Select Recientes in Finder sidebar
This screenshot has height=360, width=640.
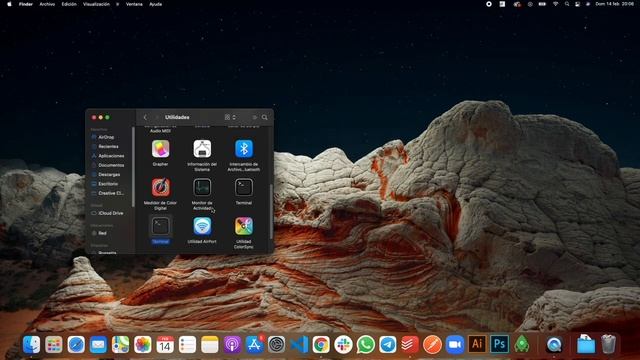(x=108, y=147)
